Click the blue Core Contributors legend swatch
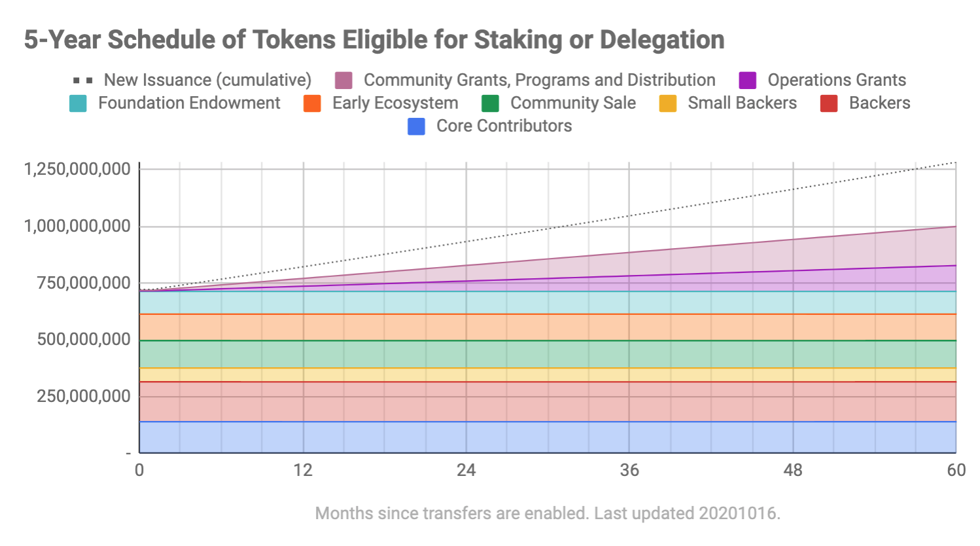Viewport: 980px width, 546px height. [x=416, y=126]
